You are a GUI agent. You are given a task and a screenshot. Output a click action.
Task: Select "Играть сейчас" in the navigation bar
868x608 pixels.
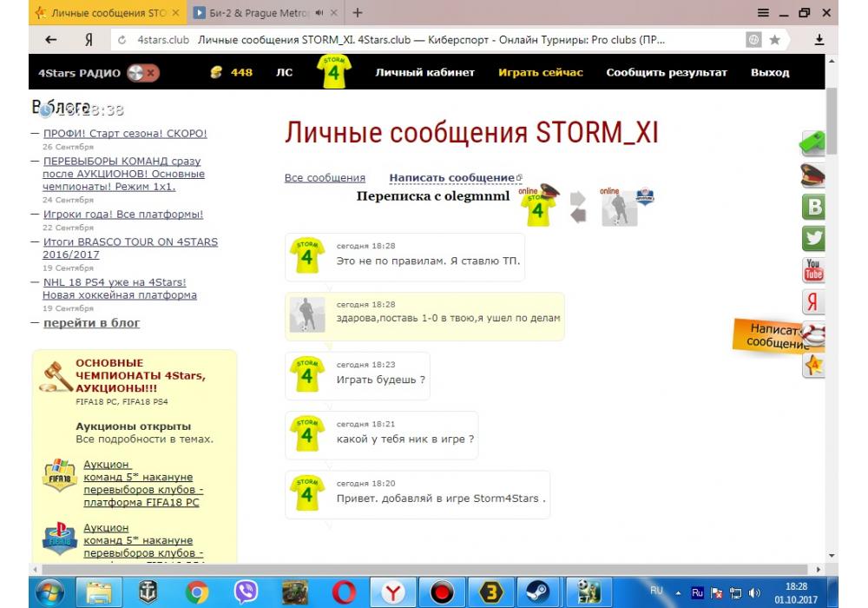coord(540,73)
